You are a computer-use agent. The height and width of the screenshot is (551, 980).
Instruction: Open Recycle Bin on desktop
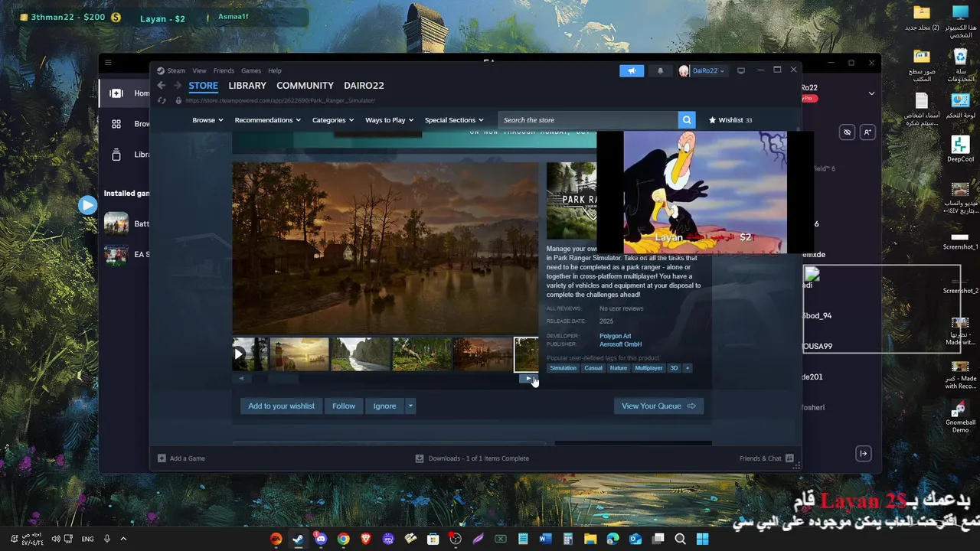click(960, 65)
